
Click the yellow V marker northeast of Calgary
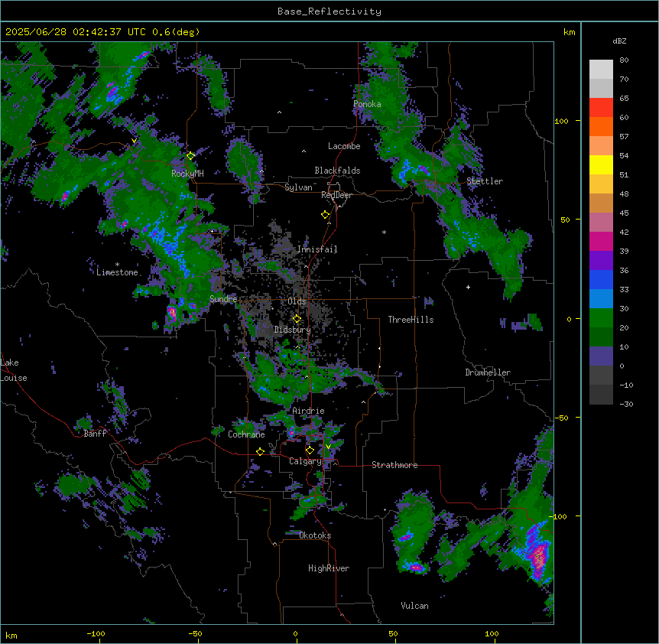point(328,447)
